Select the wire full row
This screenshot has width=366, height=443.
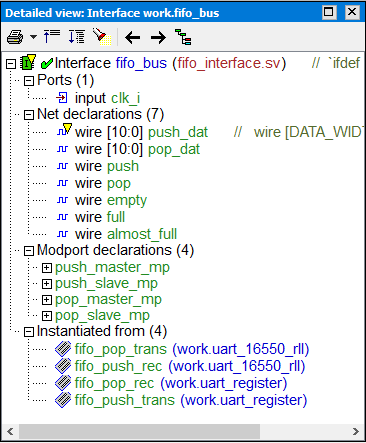pyautogui.click(x=100, y=217)
